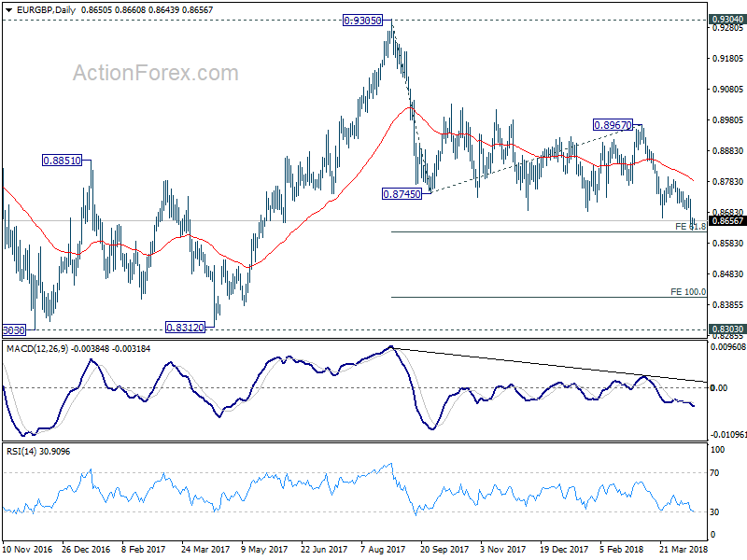Image resolution: width=747 pixels, height=560 pixels.
Task: Click the 9 May 2017 date label
Action: (264, 549)
